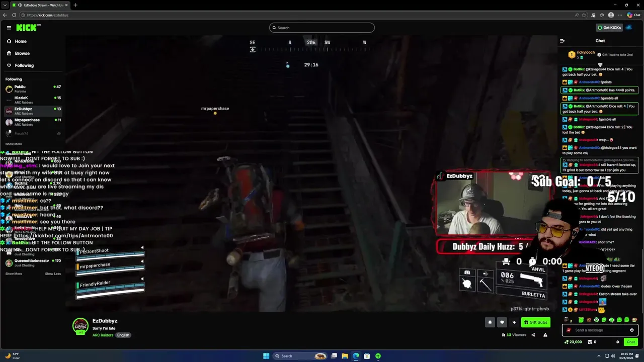Image resolution: width=644 pixels, height=362 pixels.
Task: Open tab search dropdown
Action: point(5,5)
